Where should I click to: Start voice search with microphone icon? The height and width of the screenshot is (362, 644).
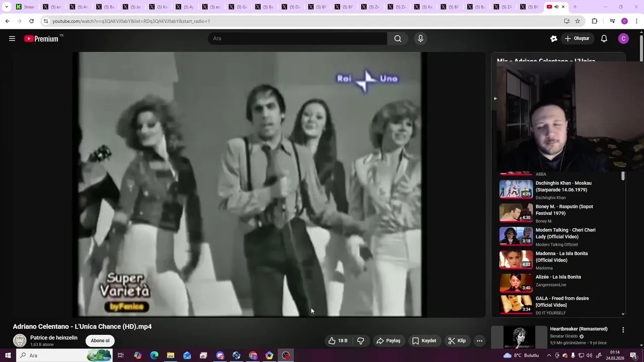pos(421,39)
